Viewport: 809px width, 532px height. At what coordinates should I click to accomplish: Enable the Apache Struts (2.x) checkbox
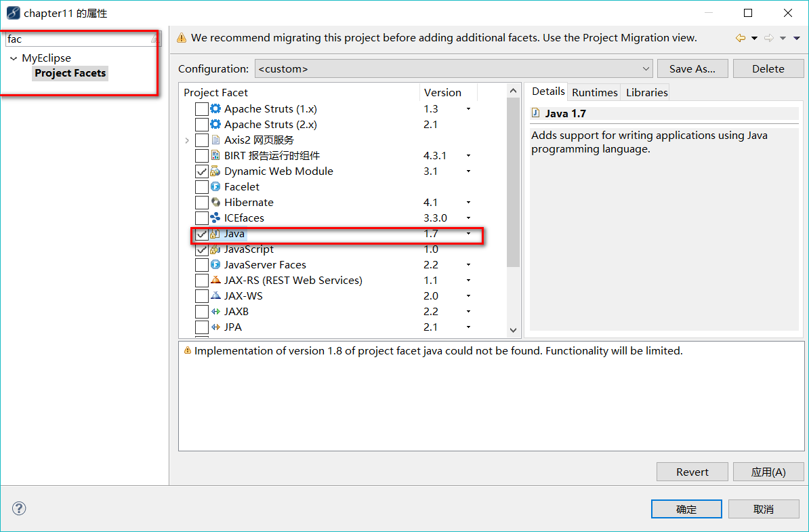point(202,124)
